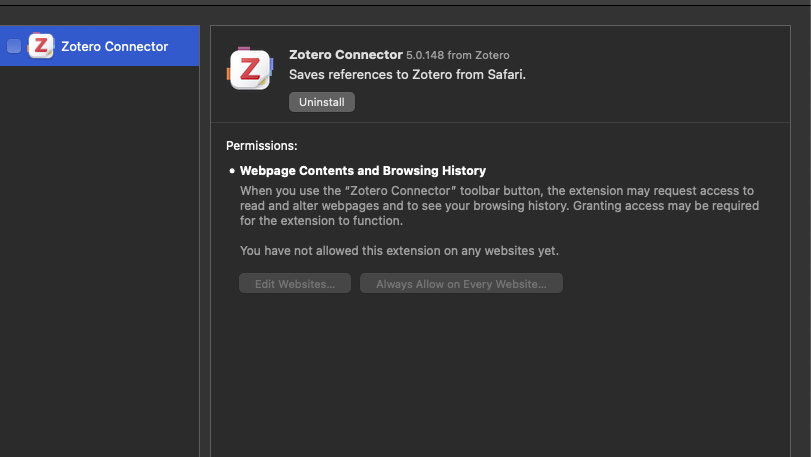The width and height of the screenshot is (811, 457).
Task: Enable the Zotero Connector extension checkbox
Action: 14,46
